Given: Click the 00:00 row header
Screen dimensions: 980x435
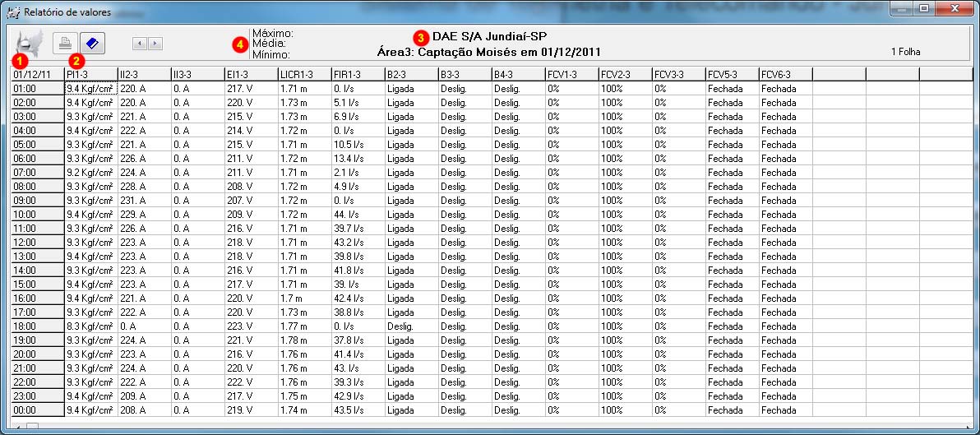Looking at the screenshot, I should pyautogui.click(x=38, y=410).
